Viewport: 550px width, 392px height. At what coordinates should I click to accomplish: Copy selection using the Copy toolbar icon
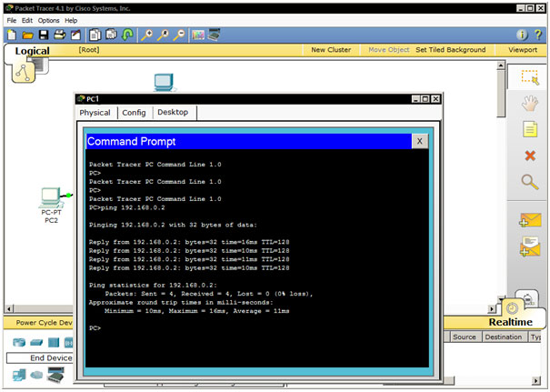point(95,35)
